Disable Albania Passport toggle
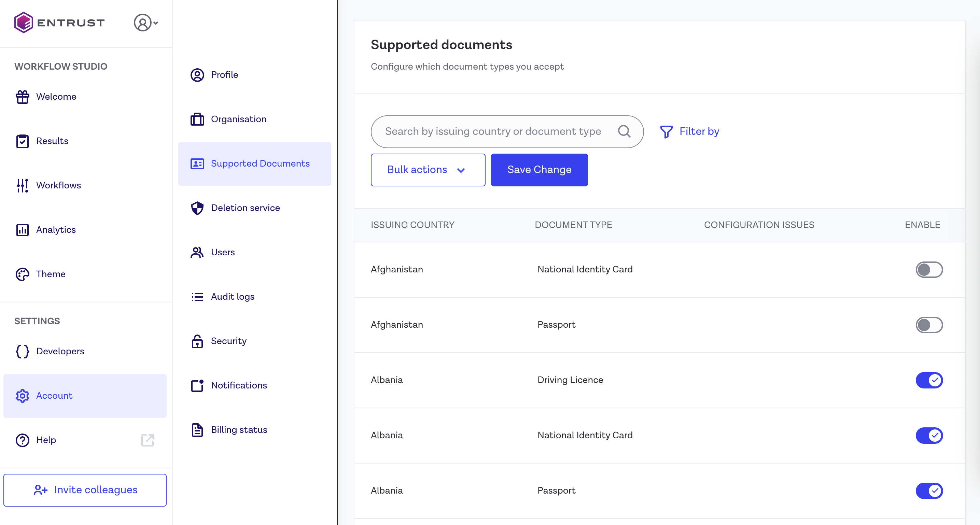This screenshot has width=980, height=525. [x=929, y=491]
